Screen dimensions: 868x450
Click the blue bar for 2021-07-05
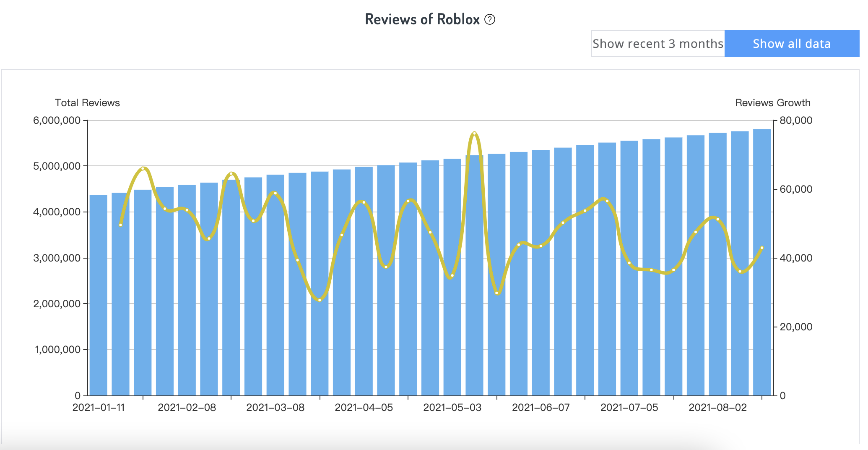(629, 294)
